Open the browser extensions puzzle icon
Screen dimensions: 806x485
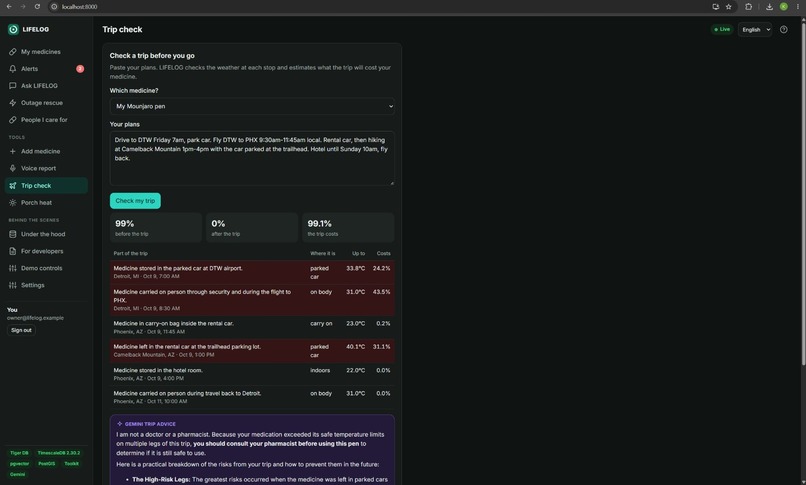[748, 7]
